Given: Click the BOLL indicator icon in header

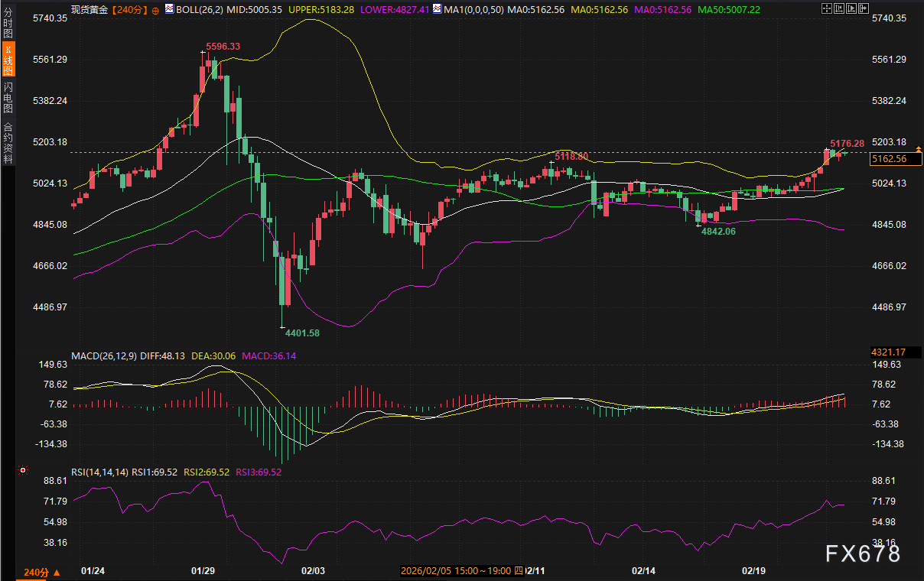Looking at the screenshot, I should click(170, 9).
